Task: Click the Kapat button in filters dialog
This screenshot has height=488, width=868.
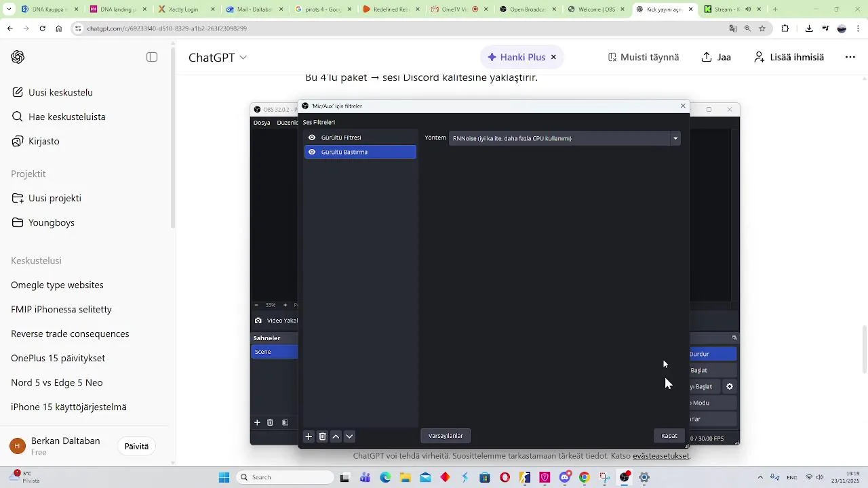Action: point(669,436)
